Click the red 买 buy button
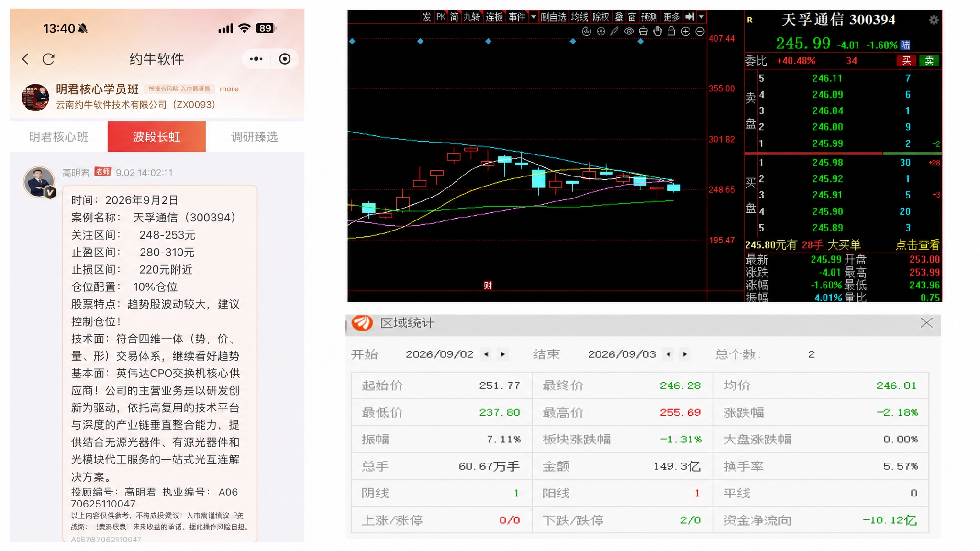This screenshot has width=980, height=551. 906,61
